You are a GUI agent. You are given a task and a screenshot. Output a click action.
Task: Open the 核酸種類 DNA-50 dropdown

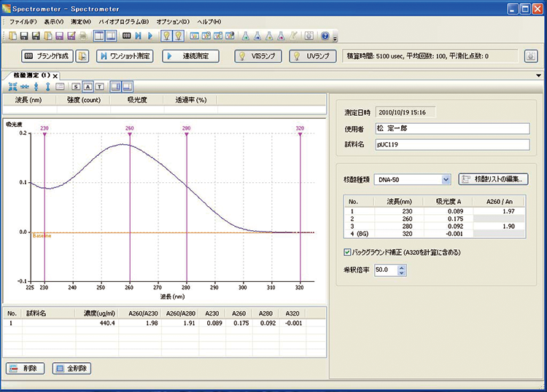point(446,179)
